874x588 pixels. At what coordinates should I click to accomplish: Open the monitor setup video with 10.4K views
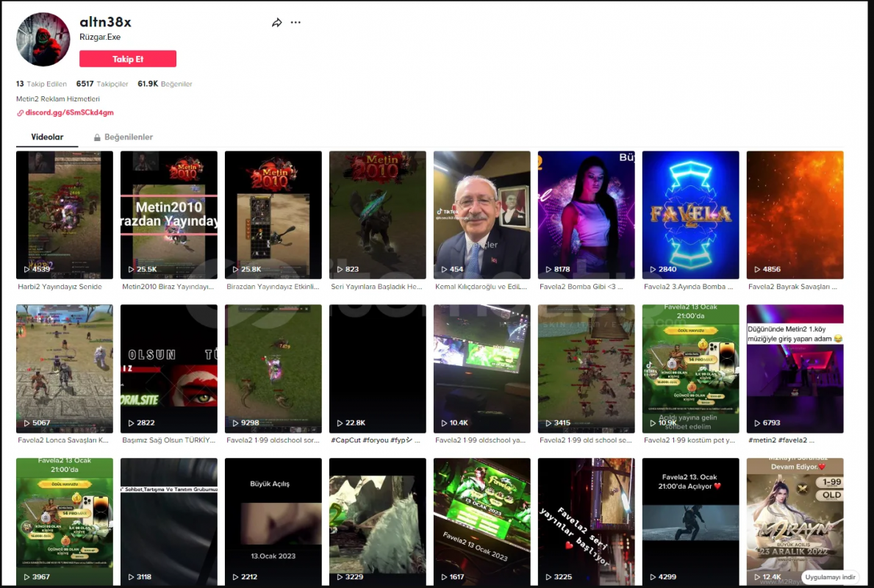(482, 368)
